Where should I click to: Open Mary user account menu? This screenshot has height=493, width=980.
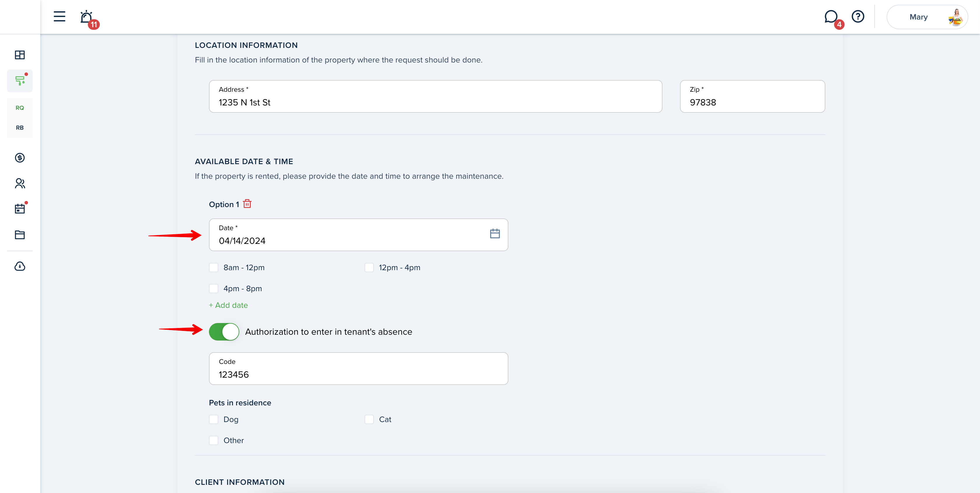(927, 17)
